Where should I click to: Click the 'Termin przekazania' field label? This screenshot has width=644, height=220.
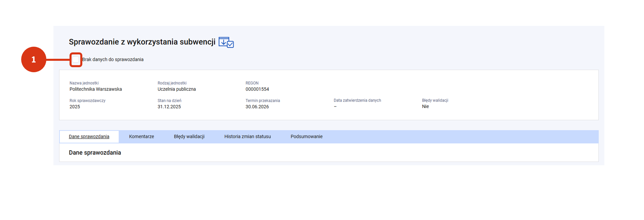[x=263, y=101]
